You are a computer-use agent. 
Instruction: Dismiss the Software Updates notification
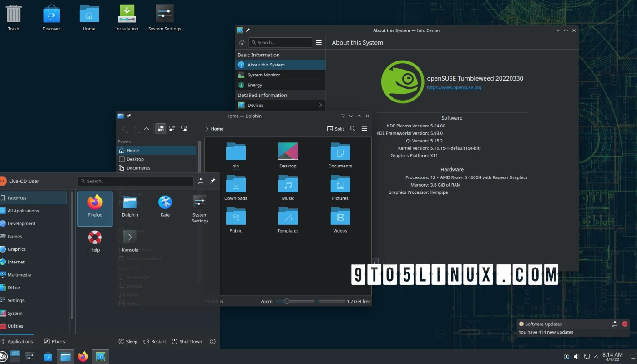625,324
